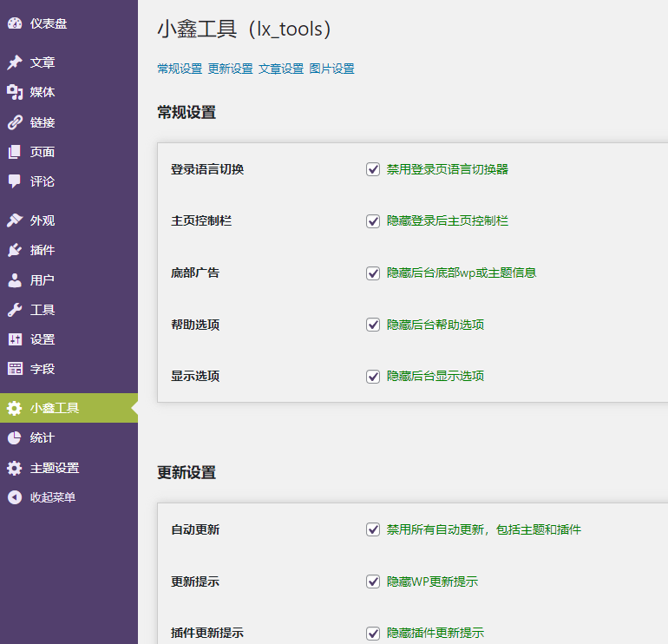Toggle 禁用所有自动更新 checkbox
Image resolution: width=668 pixels, height=644 pixels.
coord(373,529)
